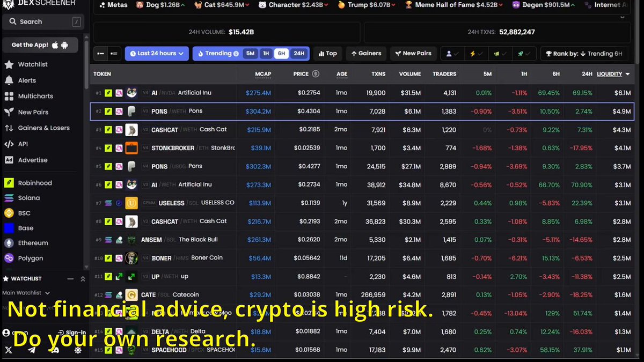Click the Advertise 'Ad' icon

(9, 160)
